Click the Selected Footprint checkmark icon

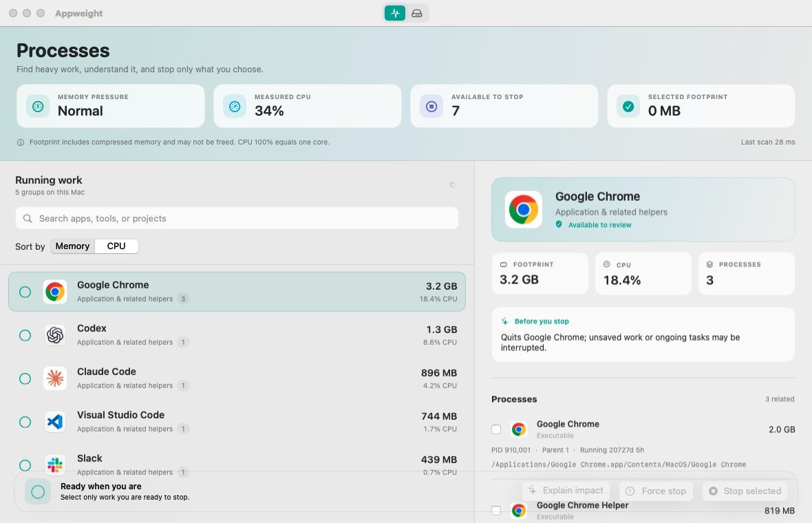click(x=628, y=106)
